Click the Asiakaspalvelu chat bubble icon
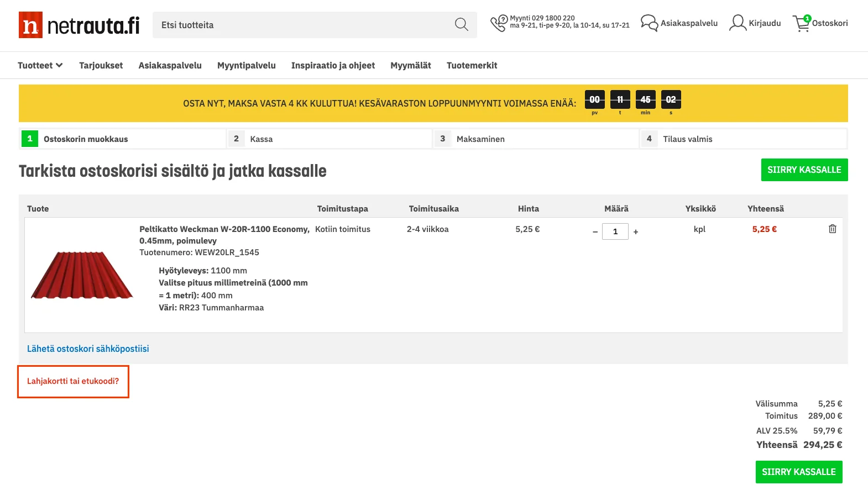This screenshot has width=868, height=501. pos(649,23)
